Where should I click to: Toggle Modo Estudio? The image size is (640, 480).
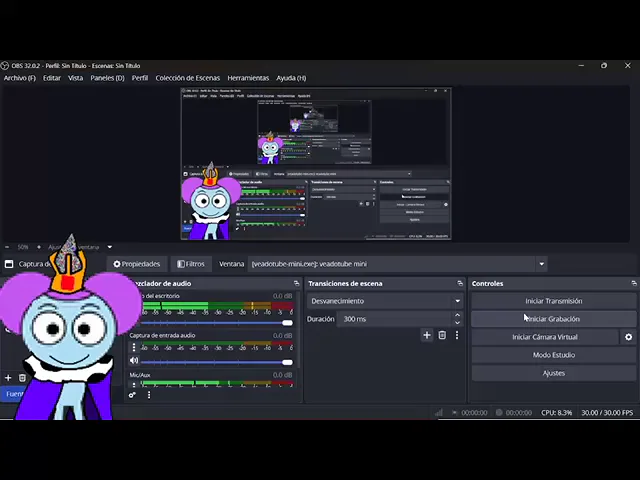point(554,355)
